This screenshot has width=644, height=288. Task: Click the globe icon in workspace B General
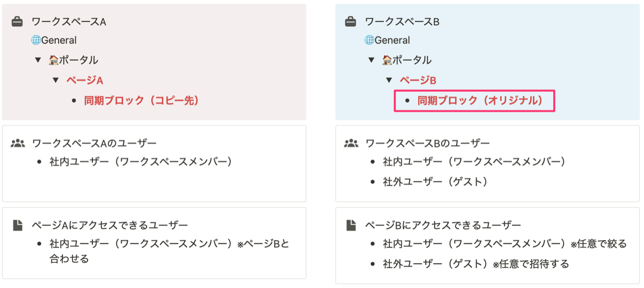pos(369,40)
